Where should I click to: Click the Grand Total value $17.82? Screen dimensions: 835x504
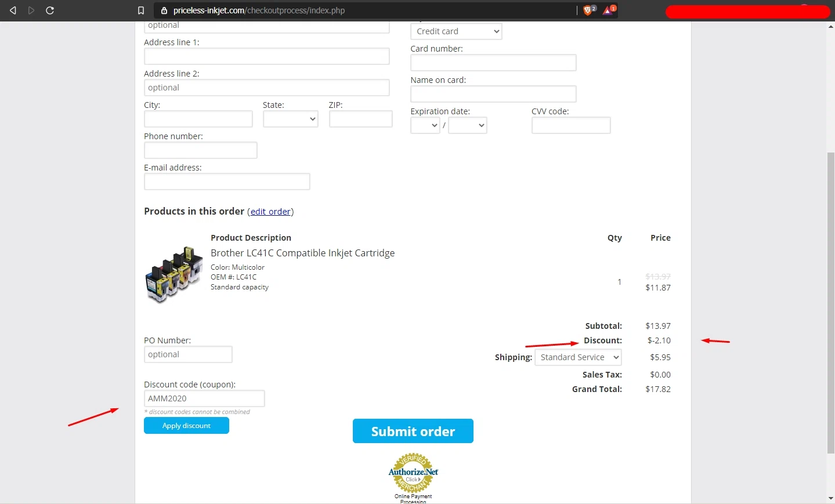[658, 389]
